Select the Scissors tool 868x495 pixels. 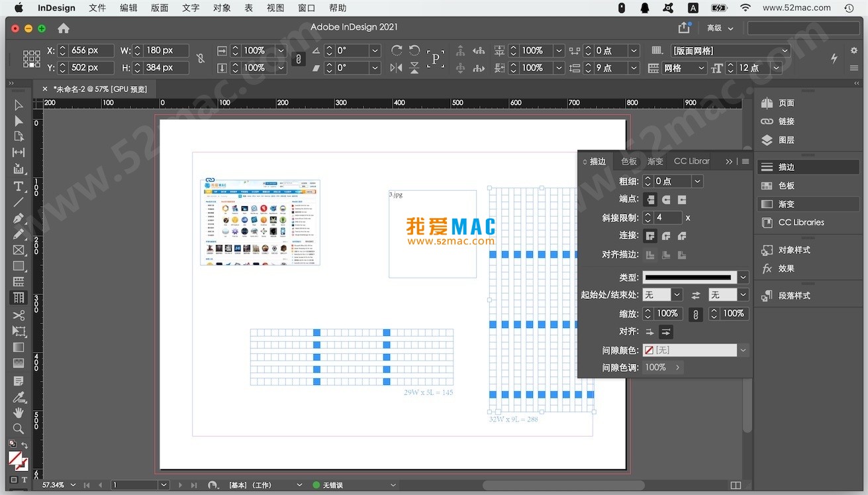pos(19,315)
